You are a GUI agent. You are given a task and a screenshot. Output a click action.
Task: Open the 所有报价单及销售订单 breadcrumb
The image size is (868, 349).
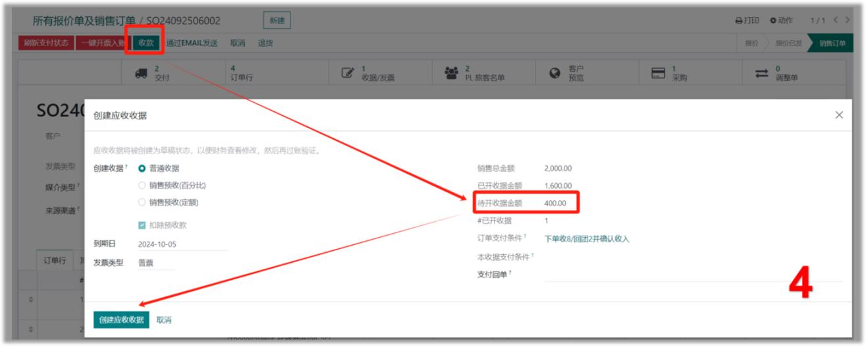(84, 21)
